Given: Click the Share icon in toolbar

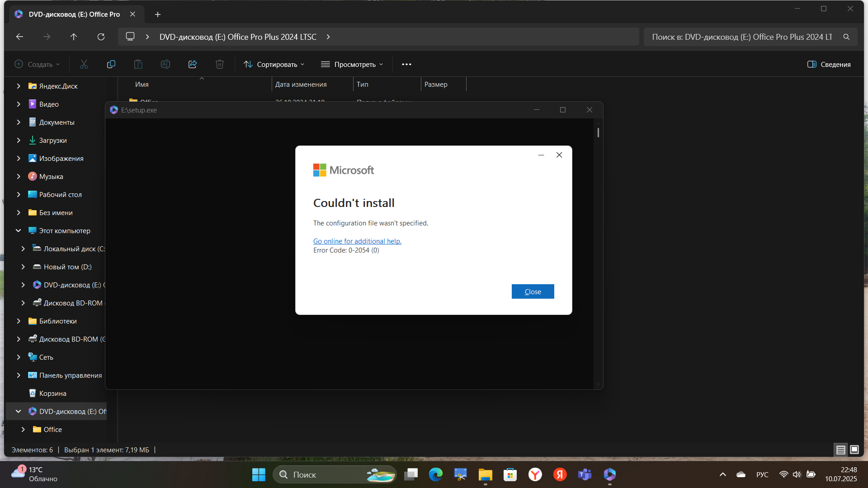Looking at the screenshot, I should tap(193, 64).
